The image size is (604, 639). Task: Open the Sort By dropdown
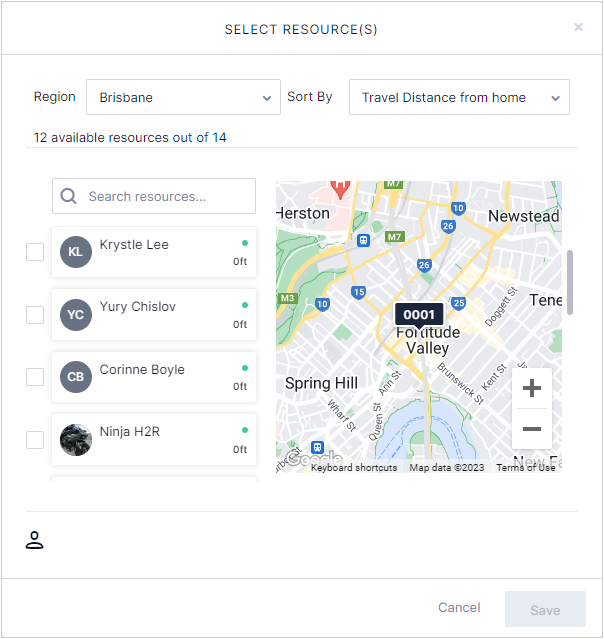click(459, 97)
